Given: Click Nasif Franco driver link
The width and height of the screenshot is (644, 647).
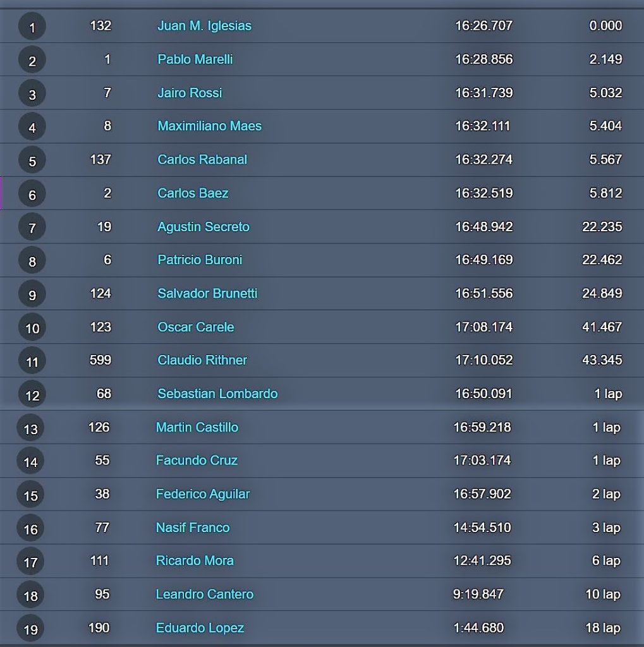Looking at the screenshot, I should 192,528.
